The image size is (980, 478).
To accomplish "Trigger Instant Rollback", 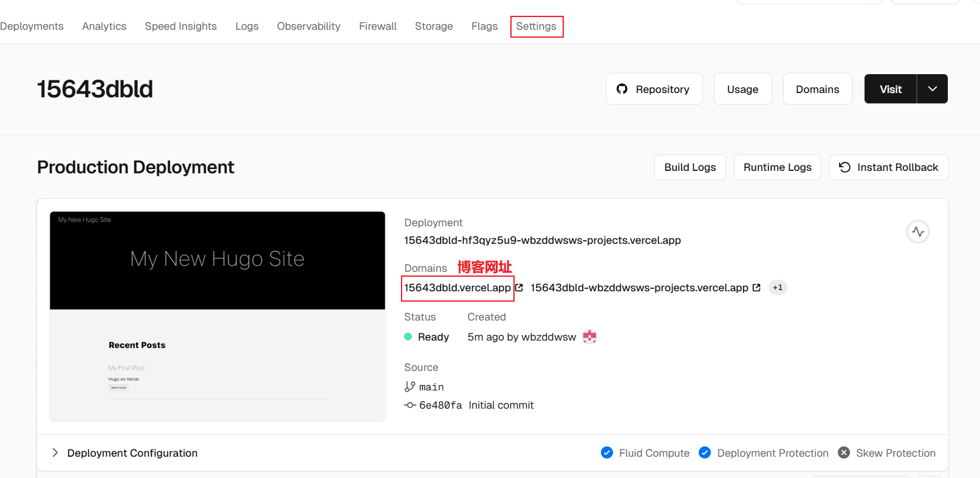I will [x=889, y=167].
